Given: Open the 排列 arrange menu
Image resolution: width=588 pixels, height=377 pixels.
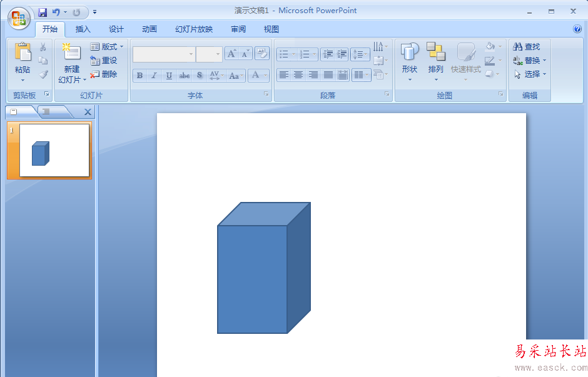Looking at the screenshot, I should coord(436,62).
